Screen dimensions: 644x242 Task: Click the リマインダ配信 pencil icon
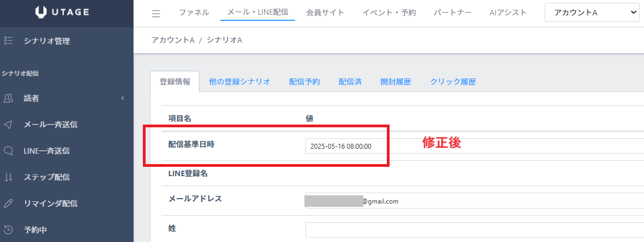point(8,204)
